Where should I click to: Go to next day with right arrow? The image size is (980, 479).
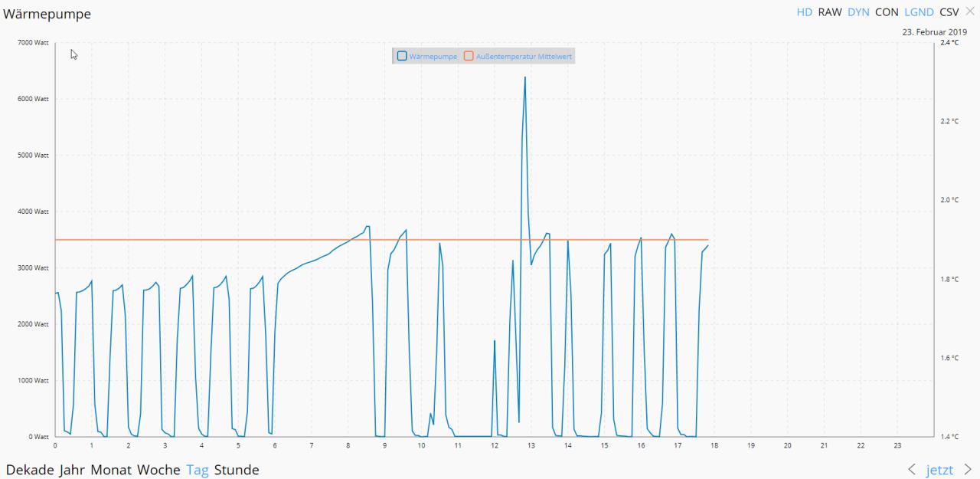click(x=969, y=470)
